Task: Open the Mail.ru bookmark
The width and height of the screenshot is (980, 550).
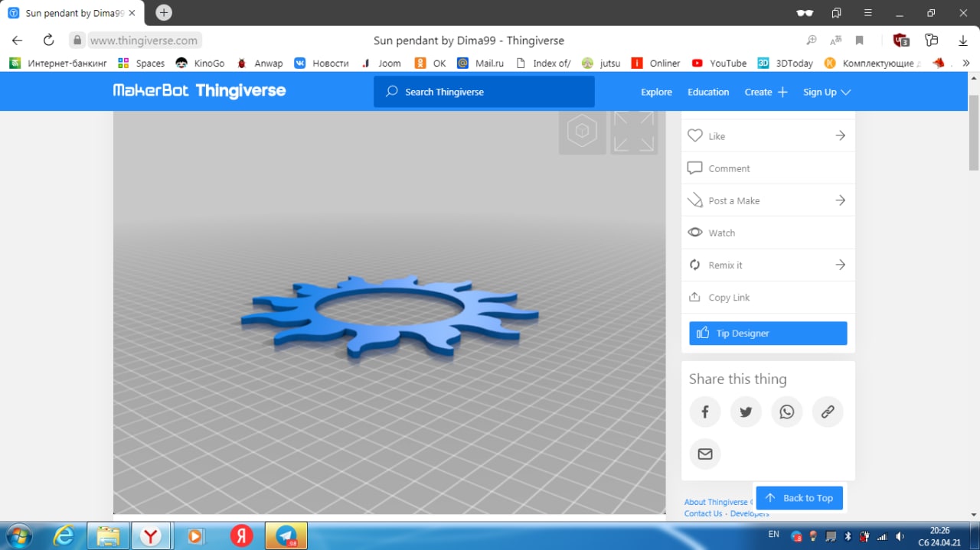Action: pos(481,63)
